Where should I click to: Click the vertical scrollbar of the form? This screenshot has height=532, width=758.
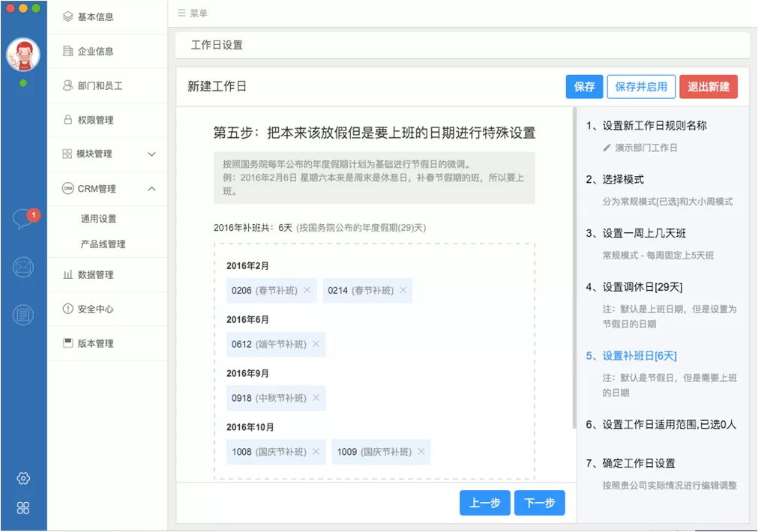point(574,268)
